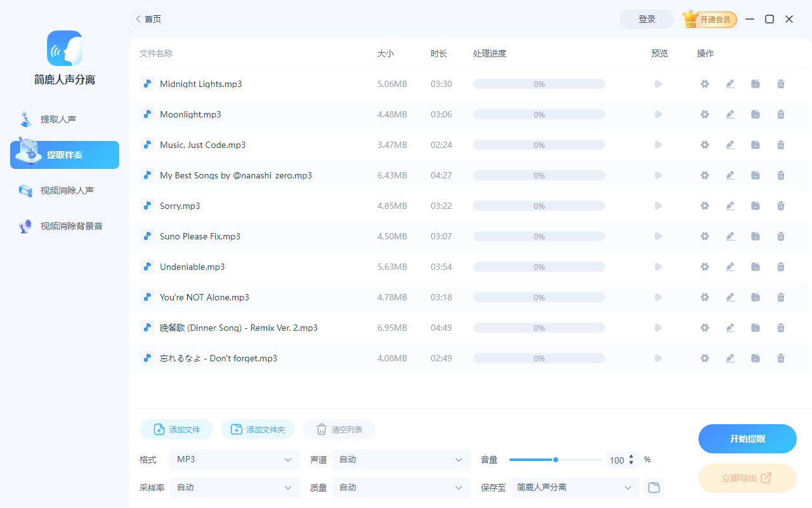
Task: Clear the file list with 清空列表
Action: (x=338, y=429)
